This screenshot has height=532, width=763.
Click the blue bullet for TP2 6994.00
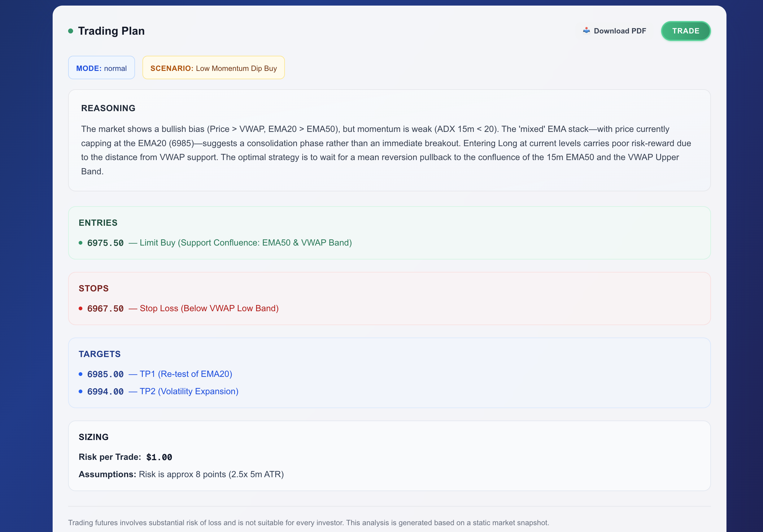point(81,391)
